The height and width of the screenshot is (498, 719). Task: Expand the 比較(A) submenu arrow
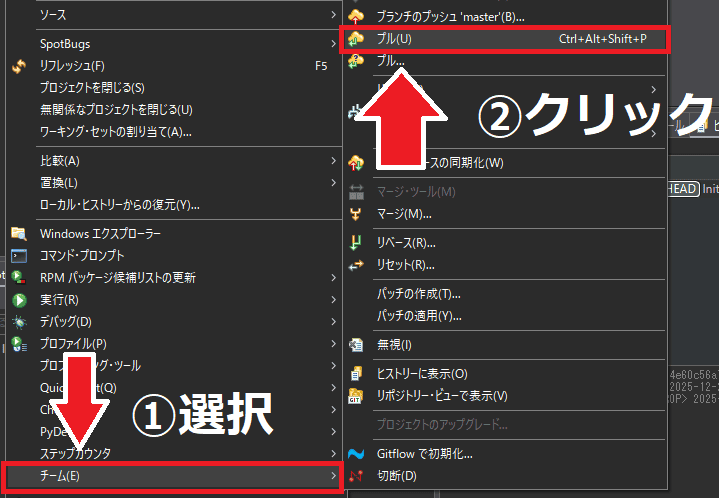pyautogui.click(x=333, y=161)
